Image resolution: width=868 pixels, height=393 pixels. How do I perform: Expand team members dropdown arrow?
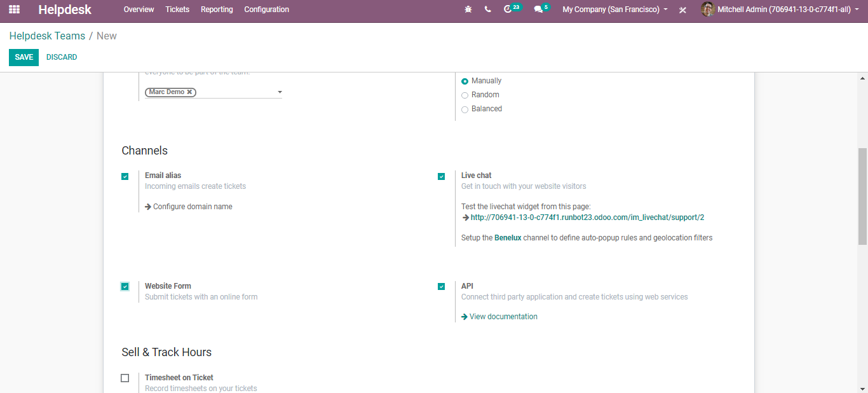(x=280, y=93)
